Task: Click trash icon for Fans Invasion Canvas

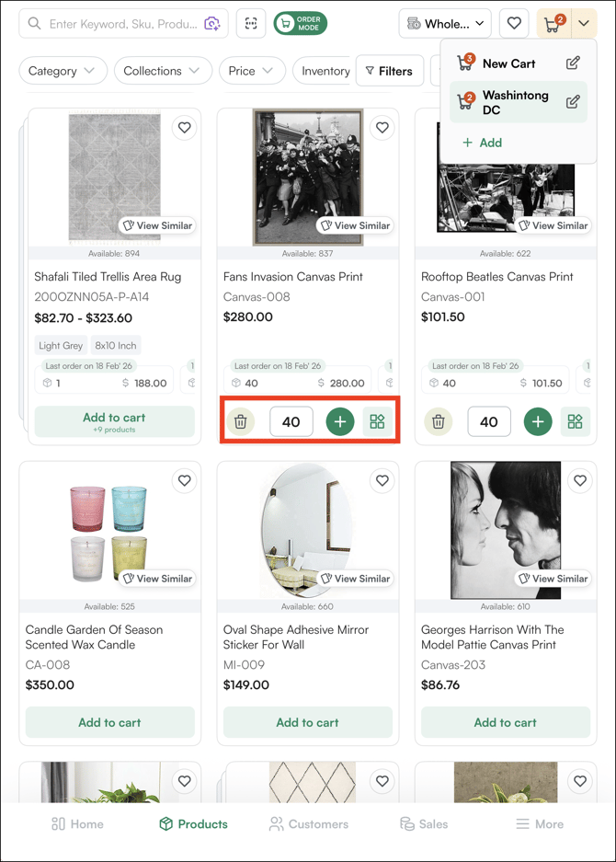Action: click(240, 422)
